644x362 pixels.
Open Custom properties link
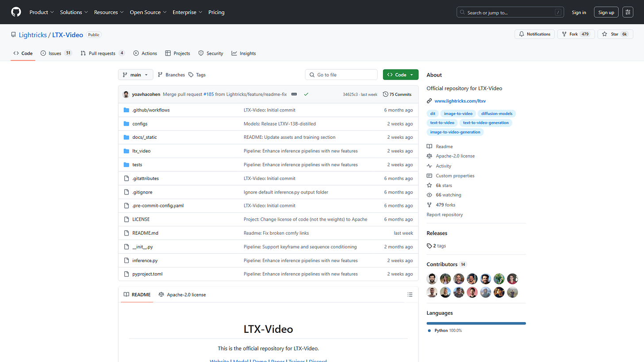click(x=450, y=176)
